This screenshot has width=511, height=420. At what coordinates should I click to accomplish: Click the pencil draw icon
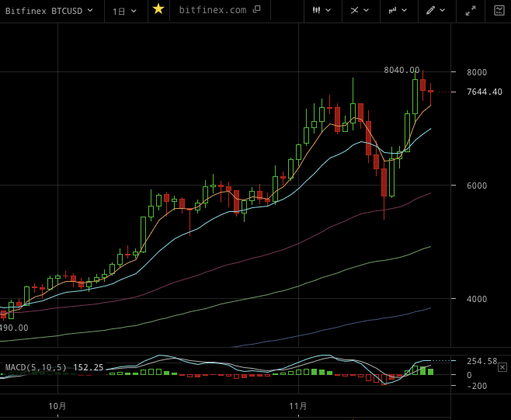430,10
